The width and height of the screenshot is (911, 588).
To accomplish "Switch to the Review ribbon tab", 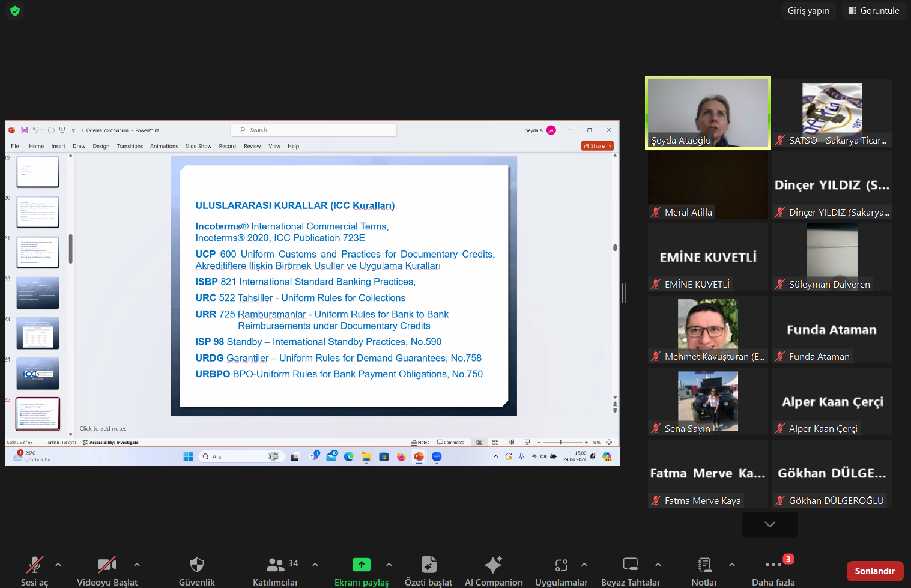I will pos(252,146).
